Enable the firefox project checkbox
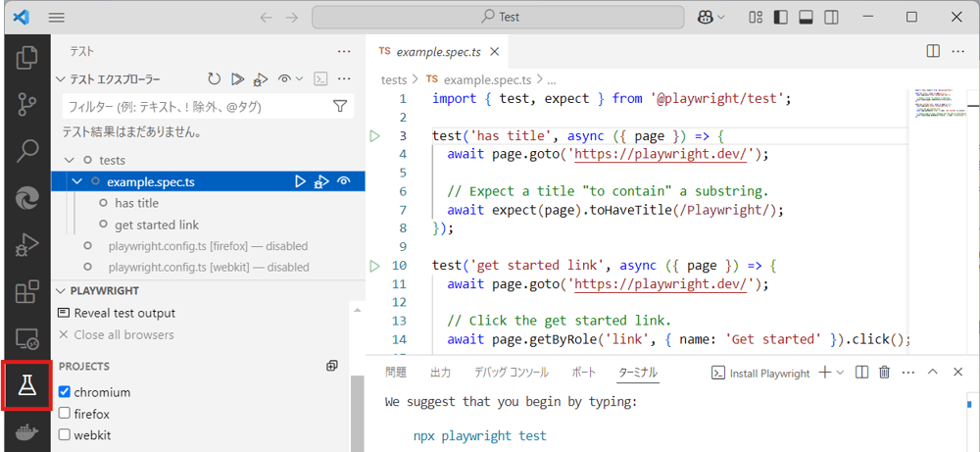Screen dimensions: 980x452 coord(64,413)
